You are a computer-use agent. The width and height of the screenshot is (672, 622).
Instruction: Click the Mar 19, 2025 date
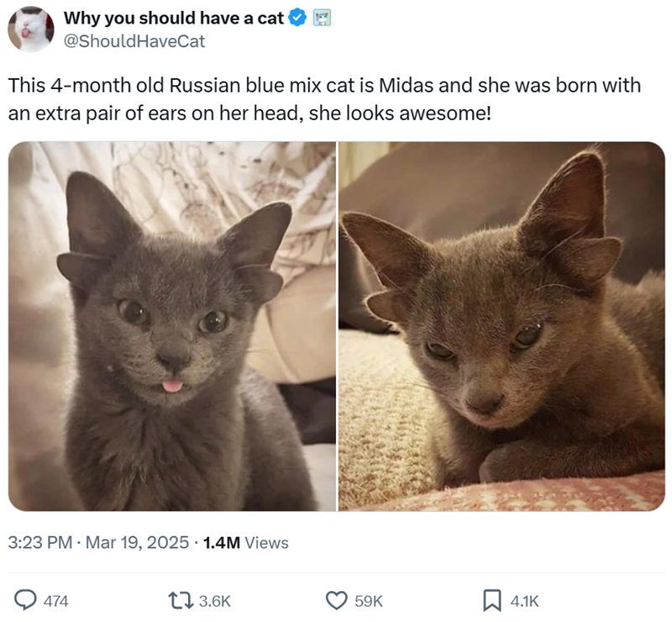(136, 543)
